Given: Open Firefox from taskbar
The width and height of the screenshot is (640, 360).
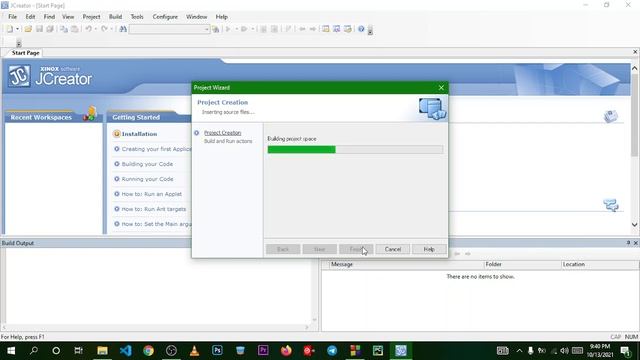Looking at the screenshot, I should tap(286, 351).
